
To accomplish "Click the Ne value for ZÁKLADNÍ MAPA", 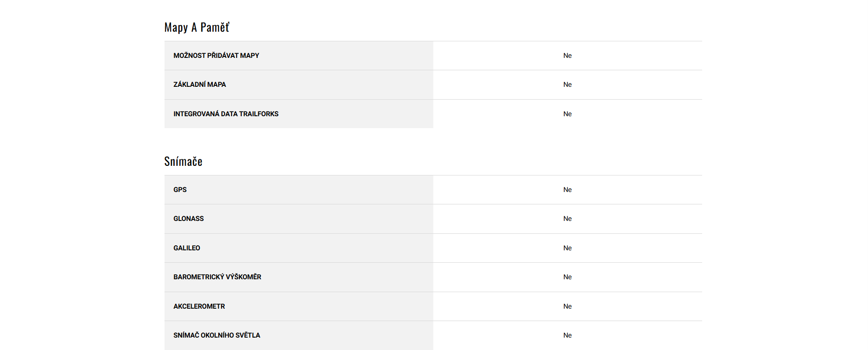I will 567,85.
